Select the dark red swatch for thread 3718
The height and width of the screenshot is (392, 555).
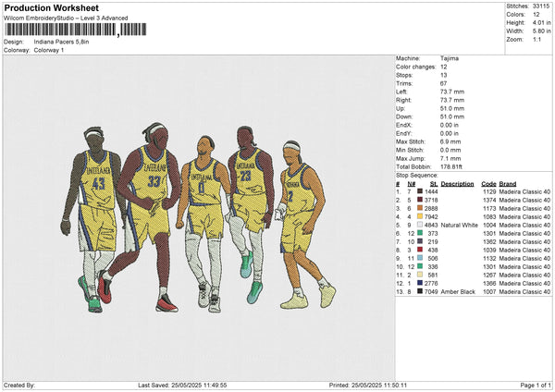420,200
